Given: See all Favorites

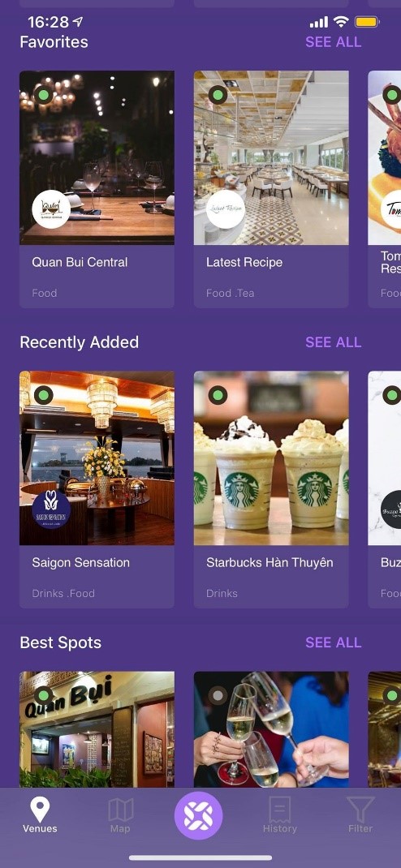Looking at the screenshot, I should coord(334,42).
